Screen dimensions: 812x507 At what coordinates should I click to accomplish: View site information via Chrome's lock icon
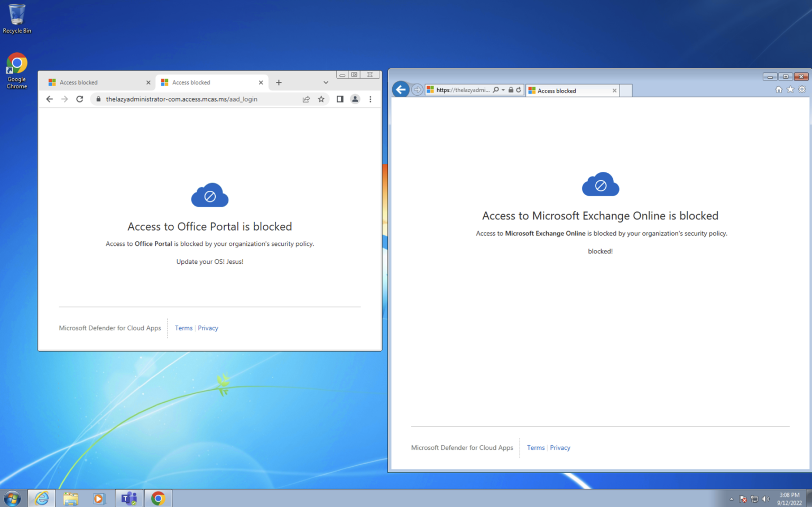[98, 99]
